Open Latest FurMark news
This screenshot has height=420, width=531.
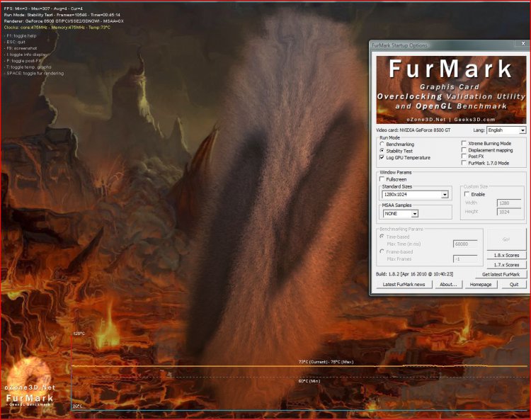[x=404, y=284]
